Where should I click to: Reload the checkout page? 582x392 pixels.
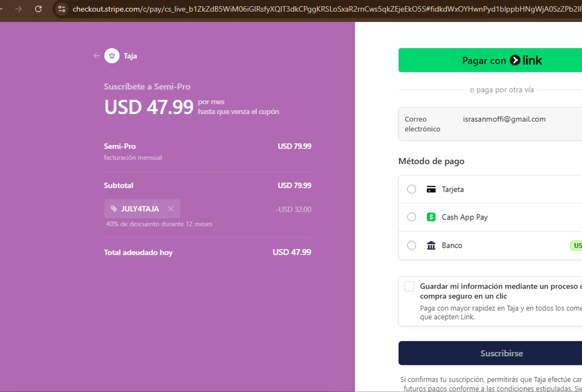coord(38,9)
